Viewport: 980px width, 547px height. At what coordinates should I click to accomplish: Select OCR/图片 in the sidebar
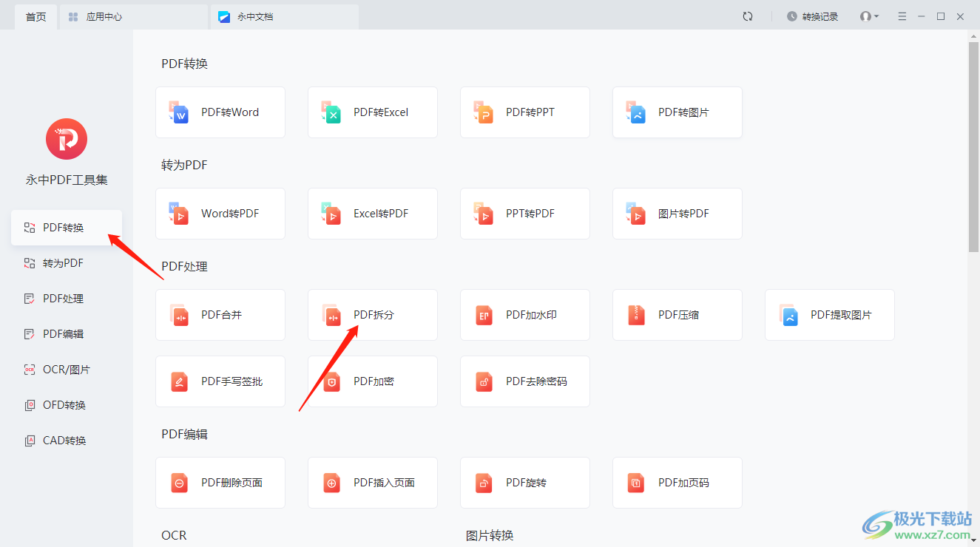tap(67, 370)
